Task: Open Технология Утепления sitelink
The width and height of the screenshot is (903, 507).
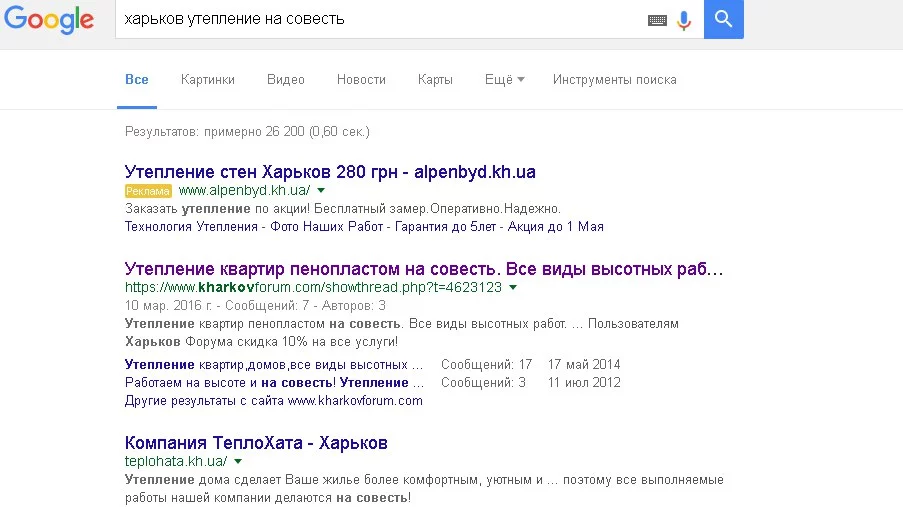Action: pyautogui.click(x=191, y=226)
